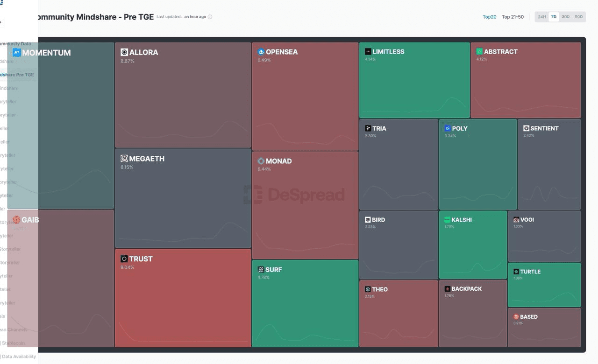598x364 pixels.
Task: Open the Data Availability sidebar link
Action: click(x=19, y=357)
